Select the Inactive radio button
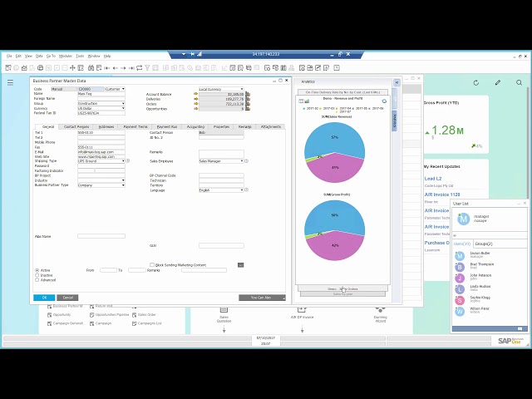Image resolution: width=532 pixels, height=399 pixels. point(37,275)
